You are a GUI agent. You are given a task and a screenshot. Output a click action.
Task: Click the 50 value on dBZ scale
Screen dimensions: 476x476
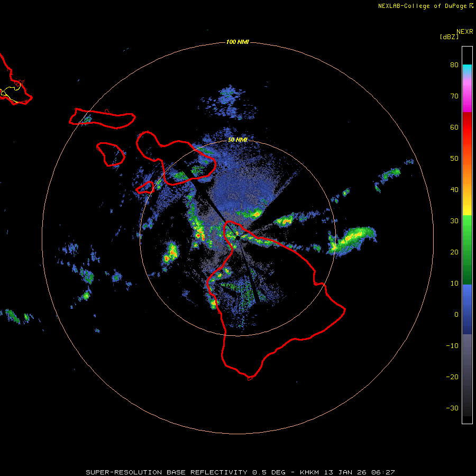pos(454,159)
